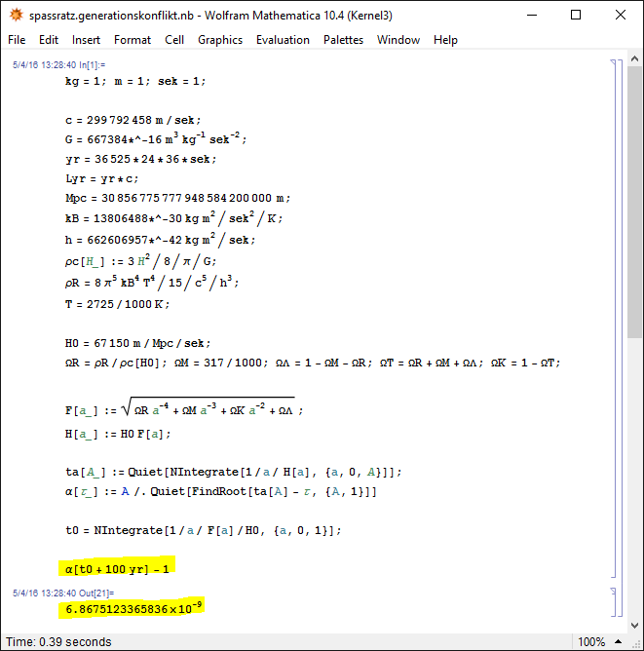Screen dimensions: 644x651
Task: Open the Insert menu
Action: [x=86, y=40]
